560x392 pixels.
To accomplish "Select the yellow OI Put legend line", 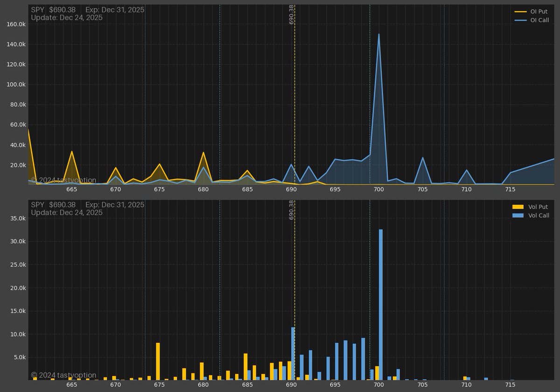I will coord(520,11).
